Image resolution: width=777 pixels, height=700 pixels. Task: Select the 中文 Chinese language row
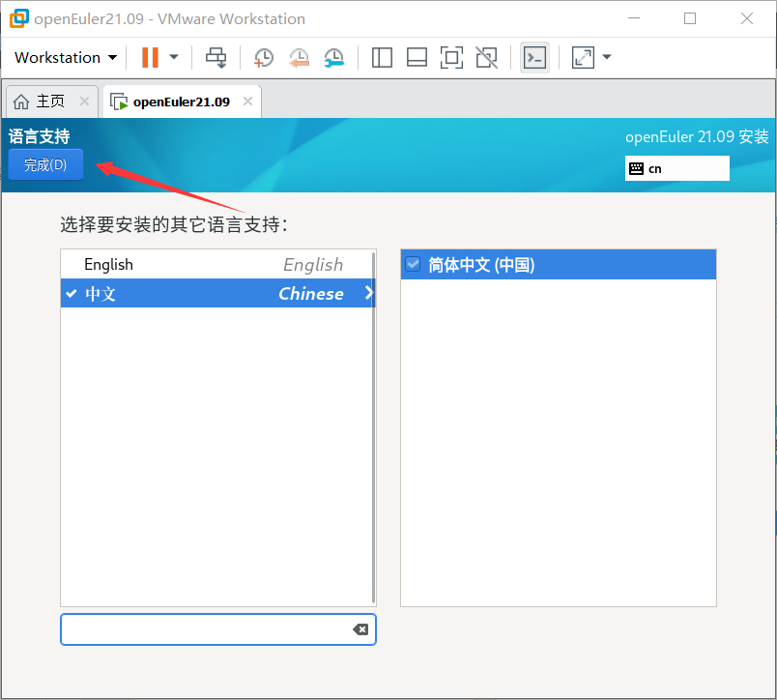(216, 293)
